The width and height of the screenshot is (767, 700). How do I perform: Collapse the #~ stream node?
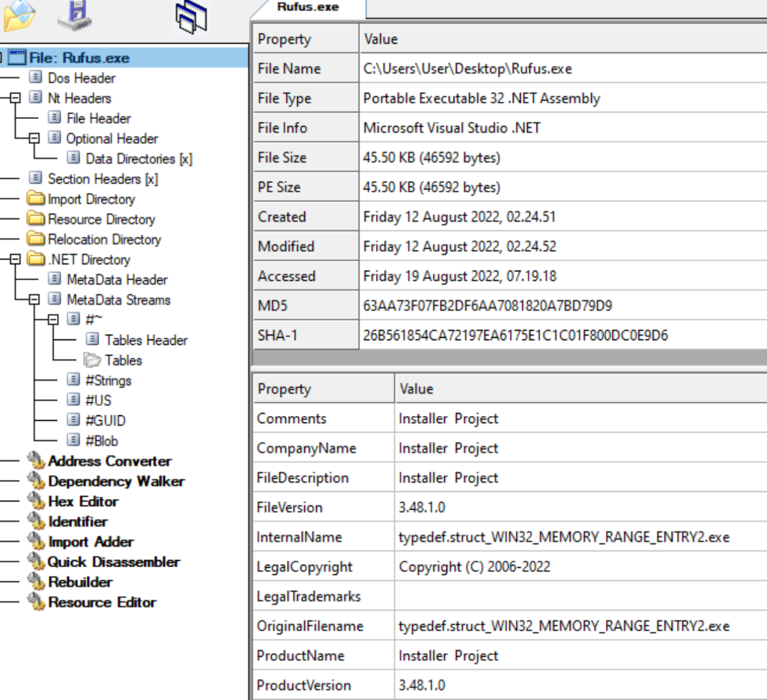pos(53,320)
